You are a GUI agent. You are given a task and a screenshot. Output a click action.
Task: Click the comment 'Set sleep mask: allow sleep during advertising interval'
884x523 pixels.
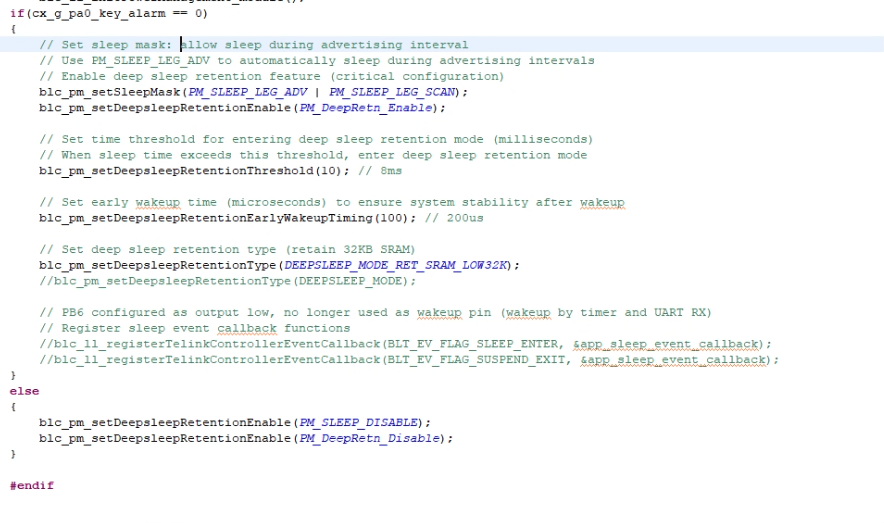point(254,45)
